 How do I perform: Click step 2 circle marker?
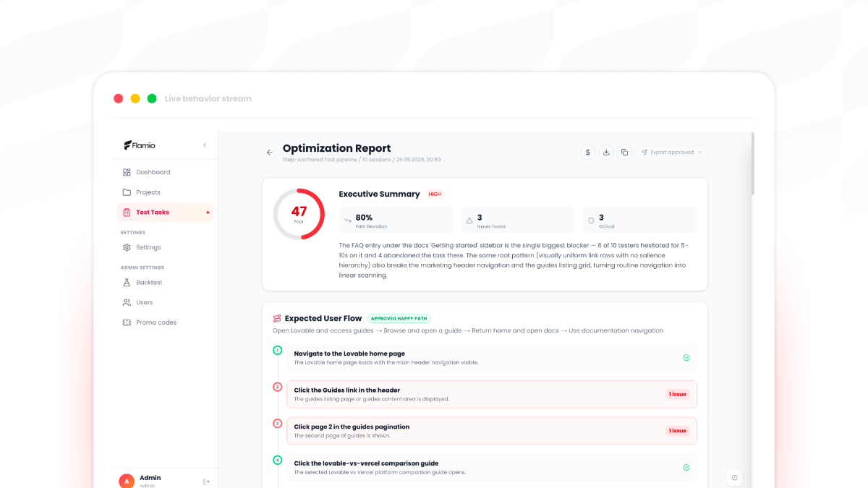(277, 387)
